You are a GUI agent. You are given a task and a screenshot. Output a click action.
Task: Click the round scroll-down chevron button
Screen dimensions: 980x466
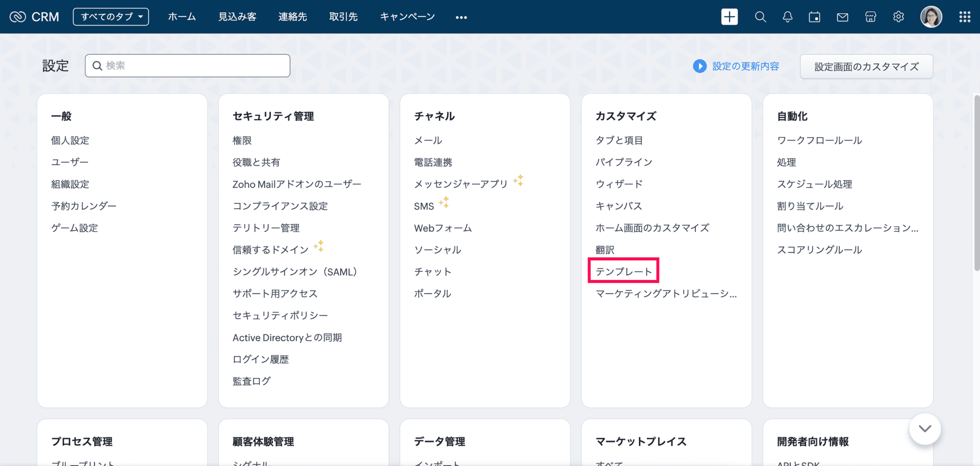click(x=925, y=429)
